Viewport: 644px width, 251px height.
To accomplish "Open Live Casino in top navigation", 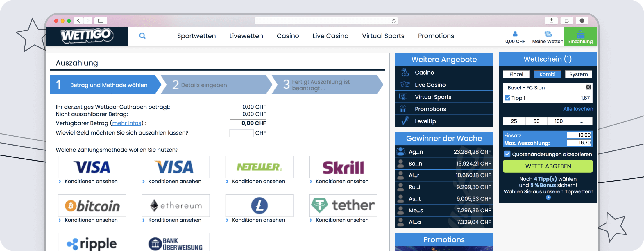I will tap(330, 36).
